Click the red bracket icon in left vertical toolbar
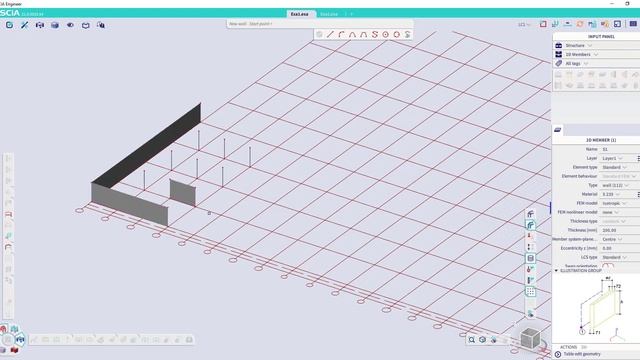 [8, 214]
